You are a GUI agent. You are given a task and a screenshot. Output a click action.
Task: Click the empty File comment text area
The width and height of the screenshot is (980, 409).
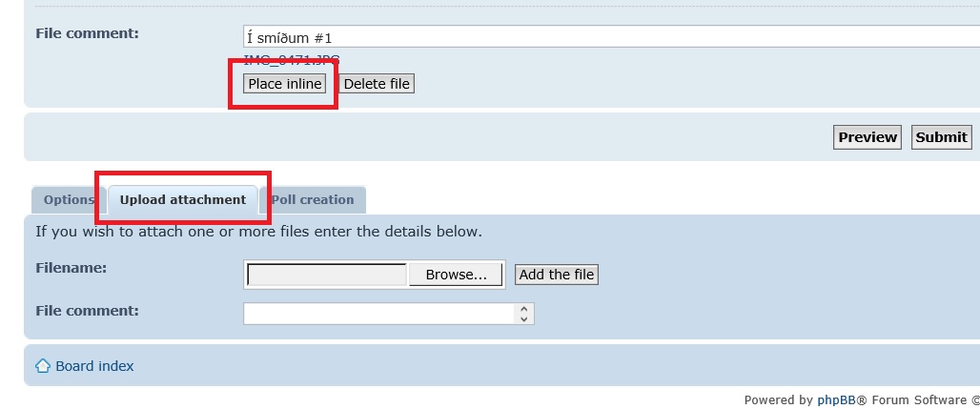(x=379, y=314)
